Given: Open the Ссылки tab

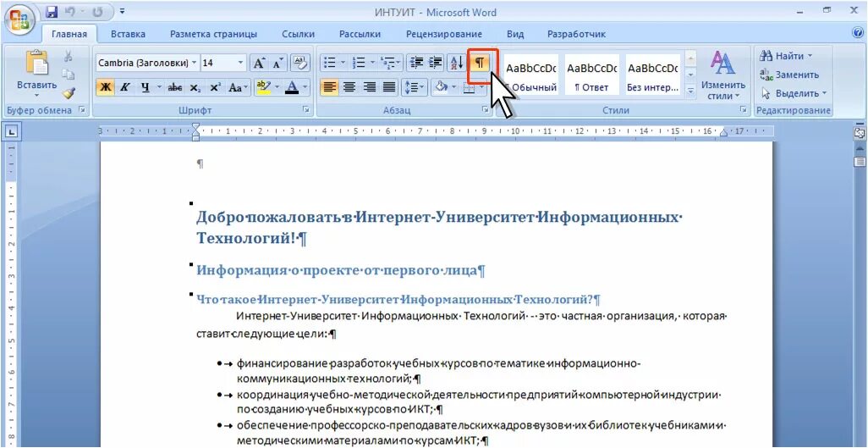Looking at the screenshot, I should 298,35.
